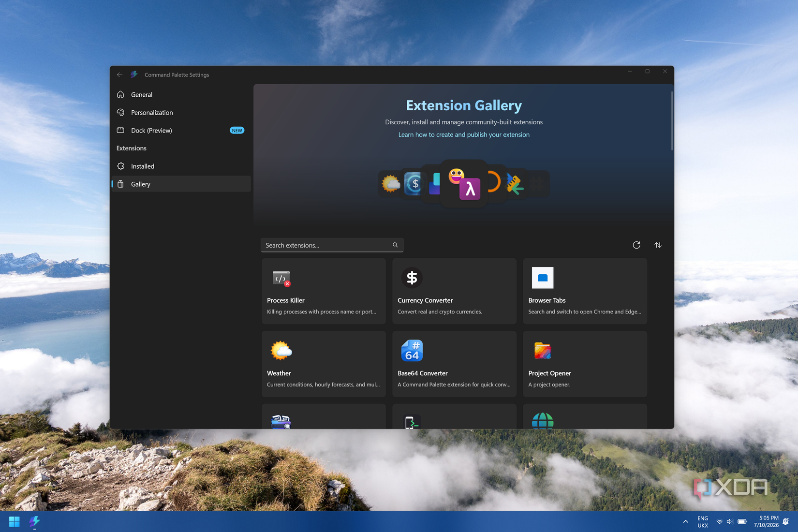Click the Currency Converter dollar icon
This screenshot has width=798, height=532.
(412, 278)
